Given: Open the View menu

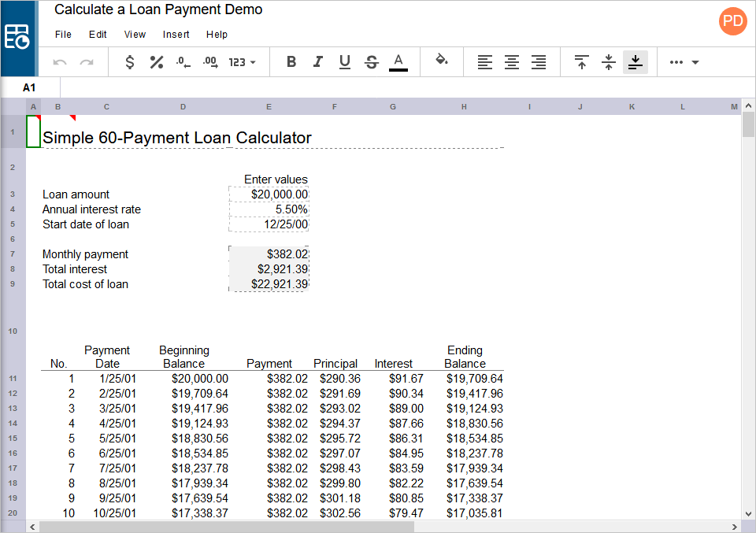Looking at the screenshot, I should [135, 35].
